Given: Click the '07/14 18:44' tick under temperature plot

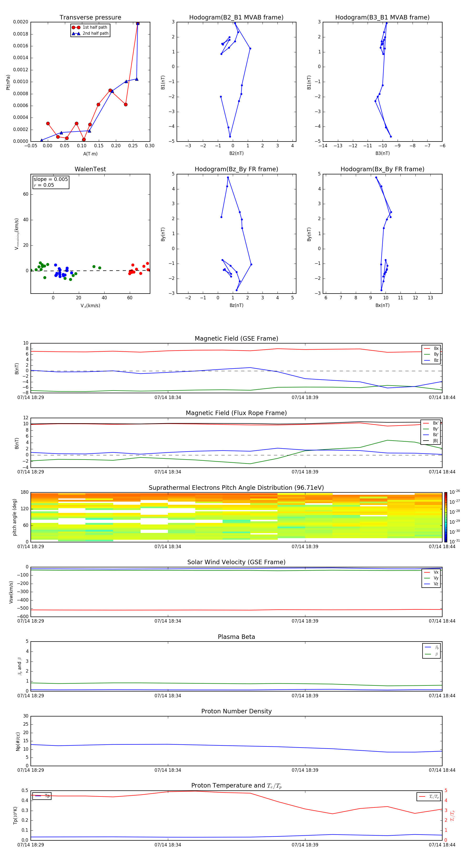Looking at the screenshot, I should [x=442, y=845].
